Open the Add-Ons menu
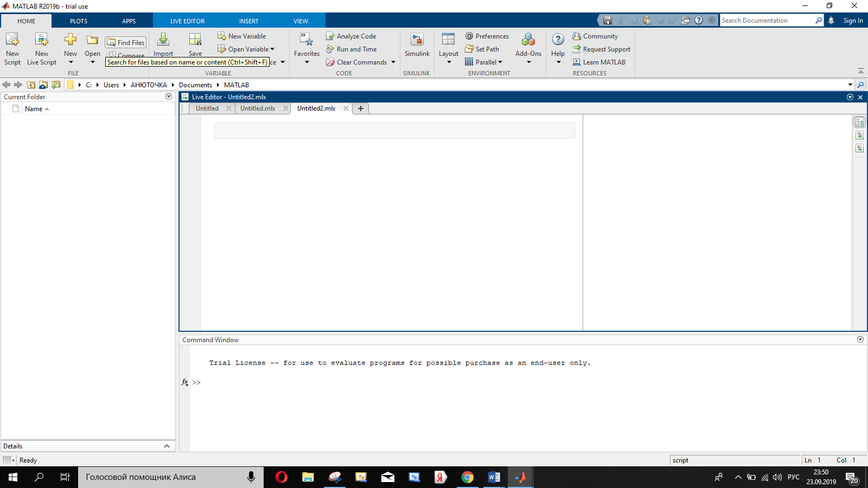Image resolution: width=868 pixels, height=488 pixels. point(528,48)
